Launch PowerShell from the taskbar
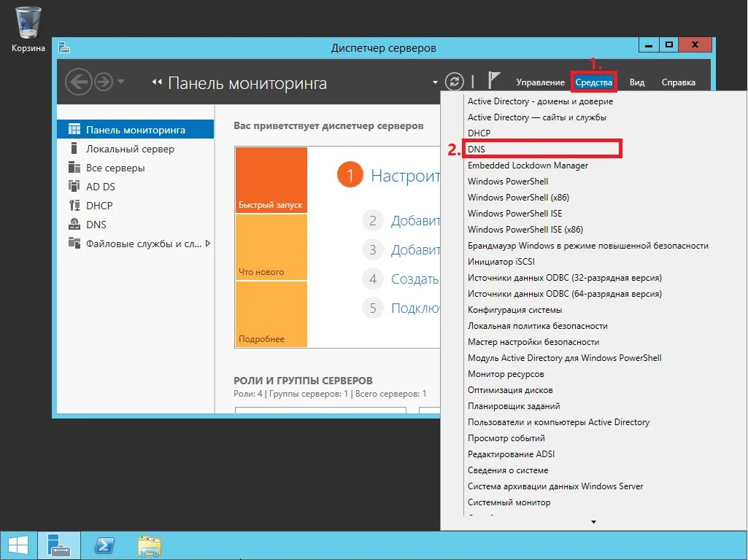 pyautogui.click(x=104, y=545)
